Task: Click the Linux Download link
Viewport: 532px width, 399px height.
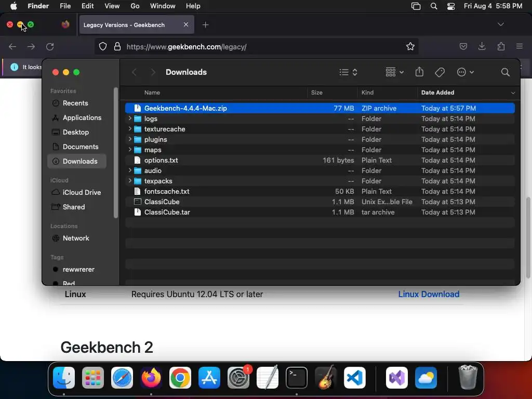Action: 429,294
